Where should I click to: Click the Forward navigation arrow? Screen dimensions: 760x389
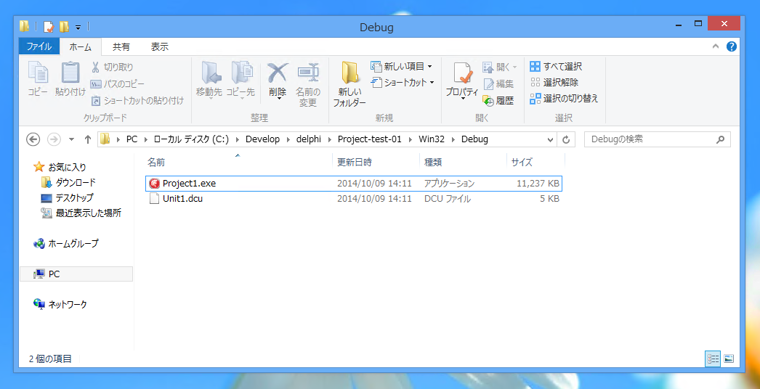pos(54,140)
